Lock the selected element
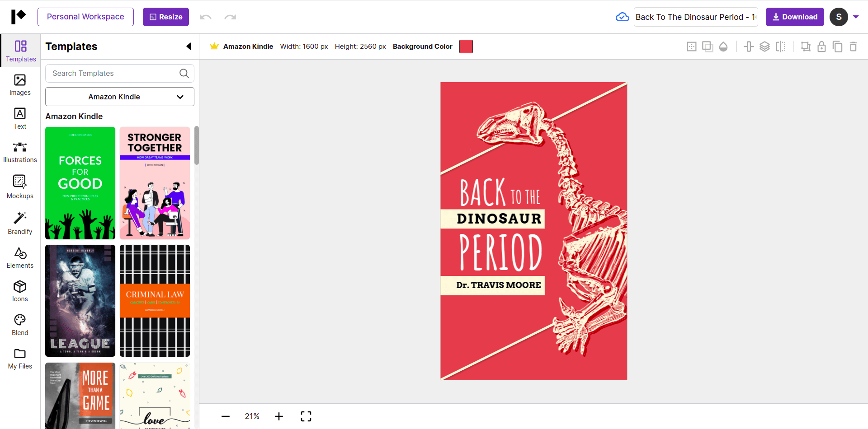868x429 pixels. [821, 47]
